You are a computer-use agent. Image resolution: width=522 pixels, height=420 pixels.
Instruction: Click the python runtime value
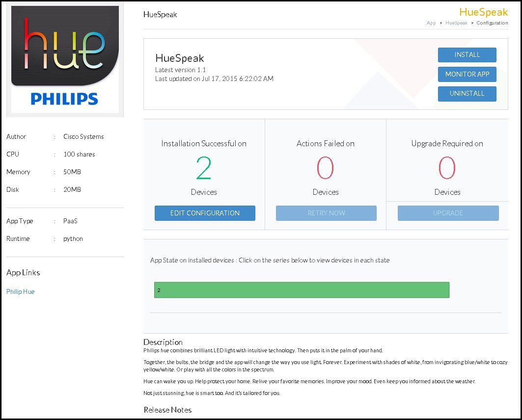click(x=73, y=239)
